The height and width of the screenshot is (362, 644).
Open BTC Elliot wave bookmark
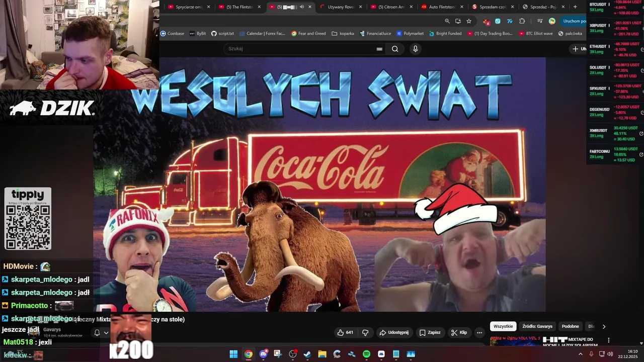(535, 33)
